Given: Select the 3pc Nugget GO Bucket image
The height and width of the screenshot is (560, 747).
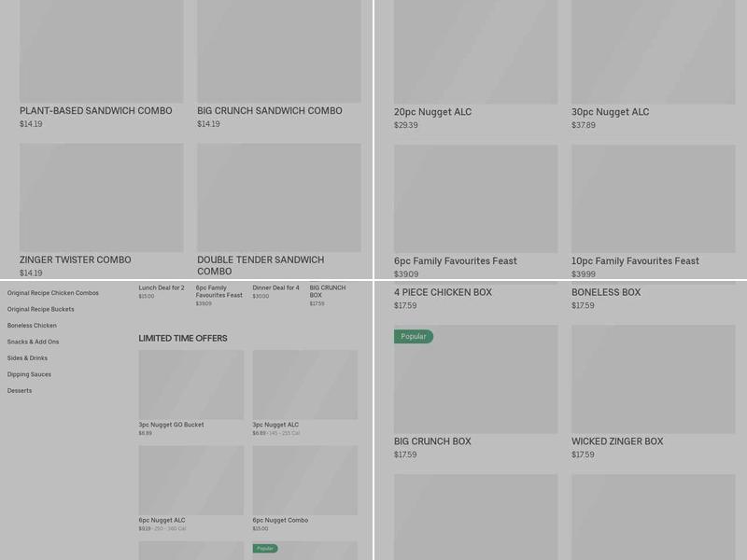Looking at the screenshot, I should (190, 385).
